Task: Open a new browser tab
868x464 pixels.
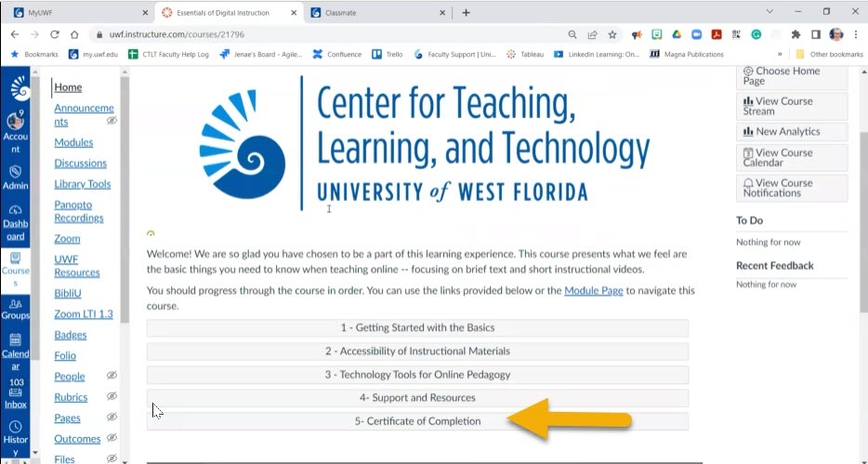Action: tap(467, 12)
